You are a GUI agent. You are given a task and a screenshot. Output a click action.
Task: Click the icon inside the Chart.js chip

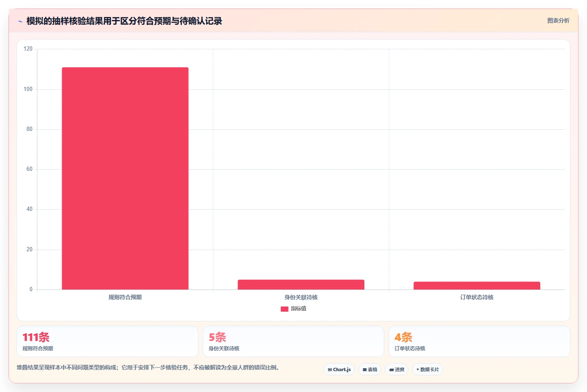coord(330,370)
